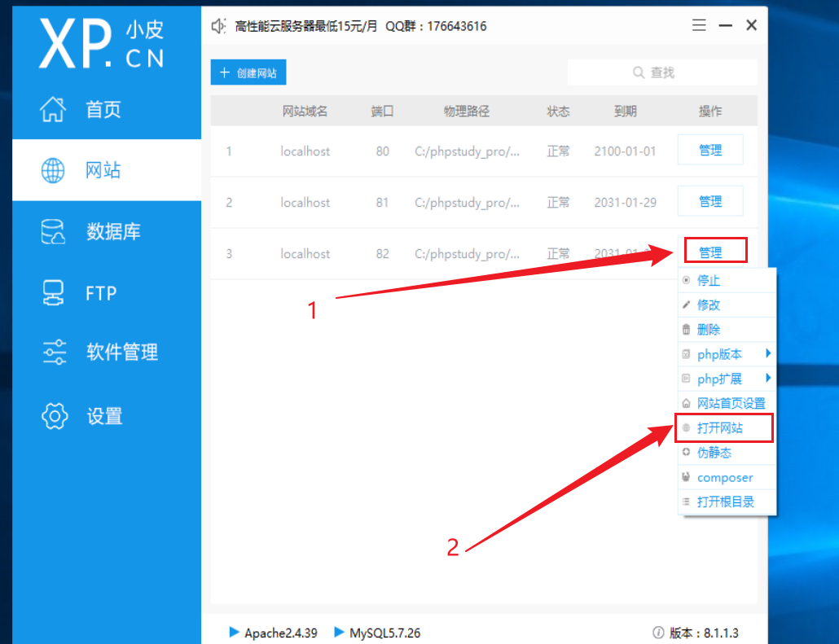
Task: Click the 物理路径 column header
Action: 467,112
